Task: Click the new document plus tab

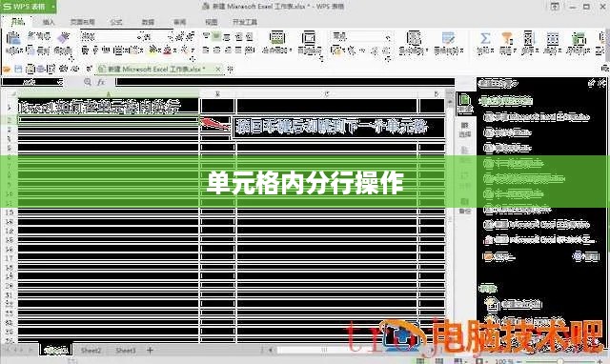Action: 231,69
